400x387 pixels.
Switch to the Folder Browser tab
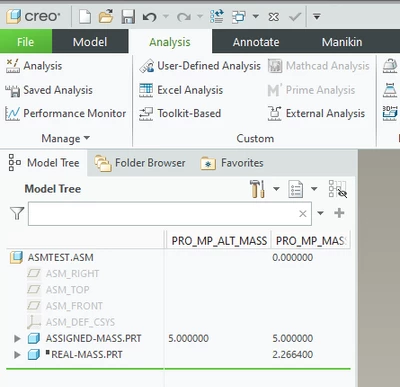[x=140, y=163]
